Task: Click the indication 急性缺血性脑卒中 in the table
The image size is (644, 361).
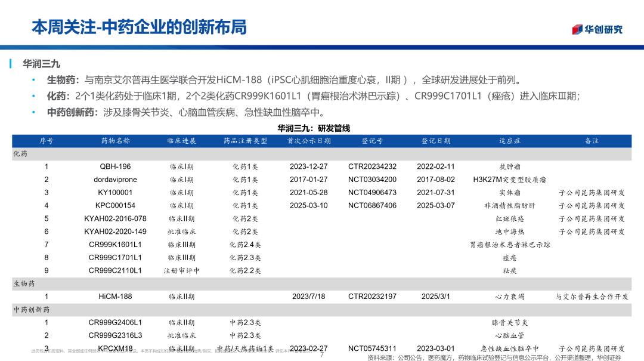Action: 510,348
